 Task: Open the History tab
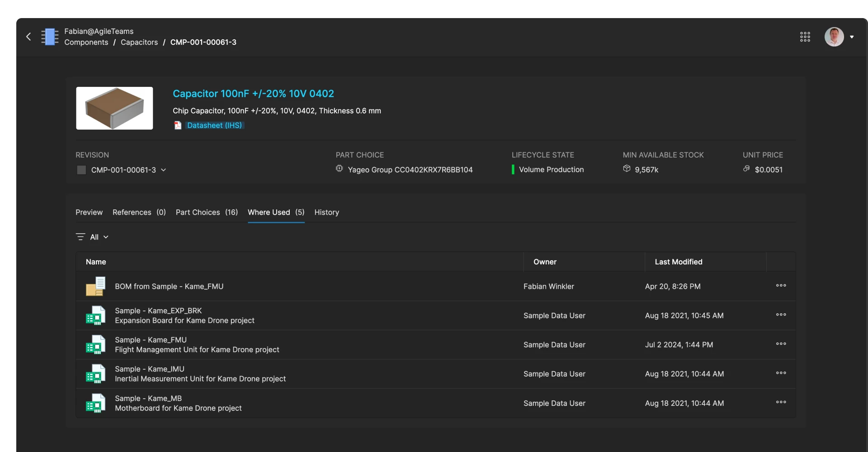(326, 212)
